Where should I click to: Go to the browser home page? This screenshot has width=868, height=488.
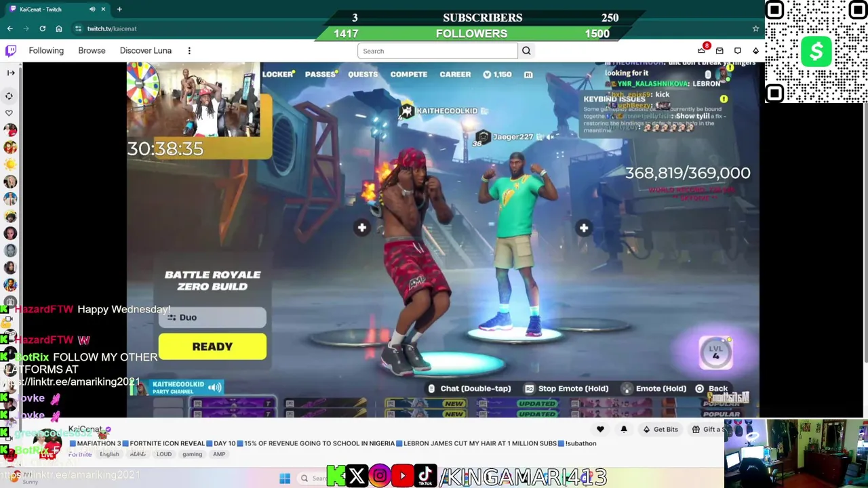[59, 28]
